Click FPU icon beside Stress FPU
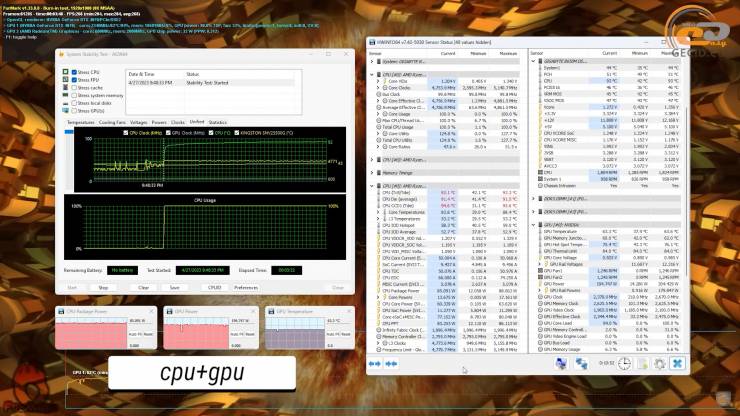This screenshot has width=740, height=416. point(66,80)
